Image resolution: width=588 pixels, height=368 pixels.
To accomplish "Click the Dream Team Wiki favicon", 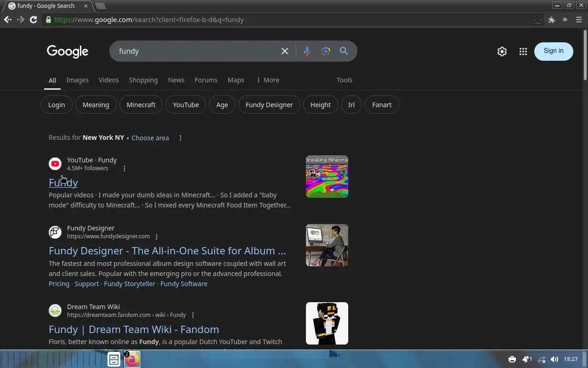I will point(55,310).
